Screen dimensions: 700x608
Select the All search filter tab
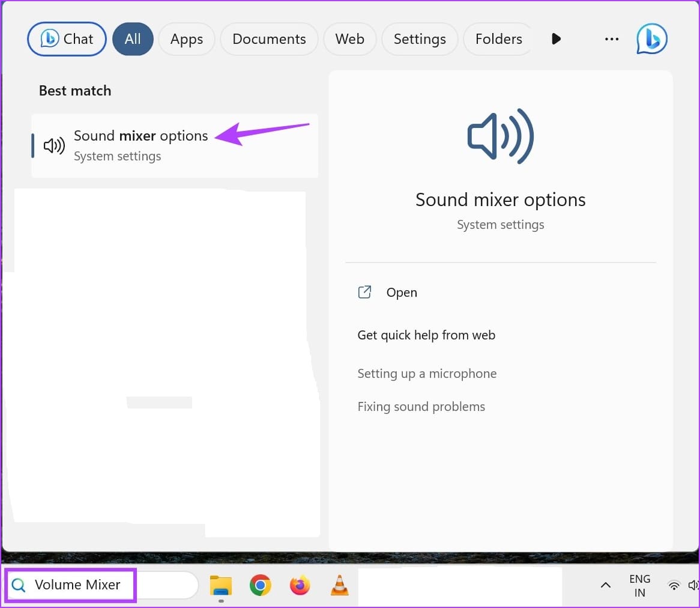point(133,39)
